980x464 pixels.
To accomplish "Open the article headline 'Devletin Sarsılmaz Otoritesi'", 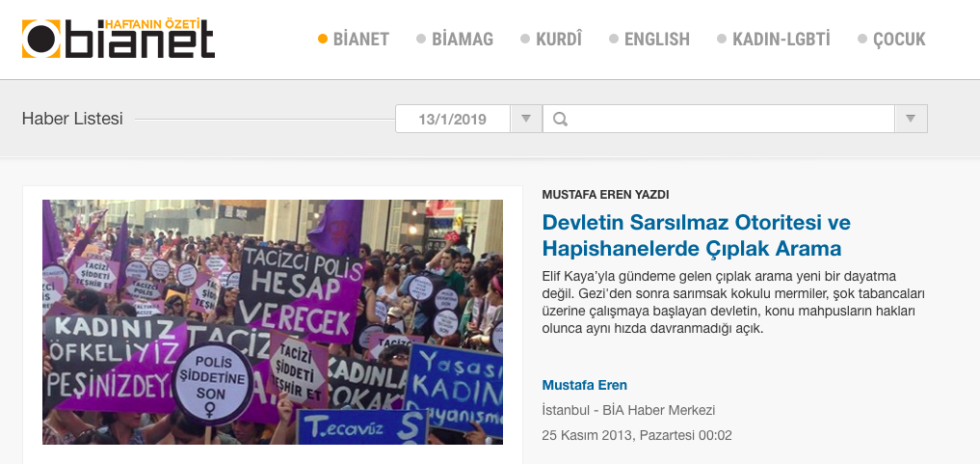I will point(697,235).
